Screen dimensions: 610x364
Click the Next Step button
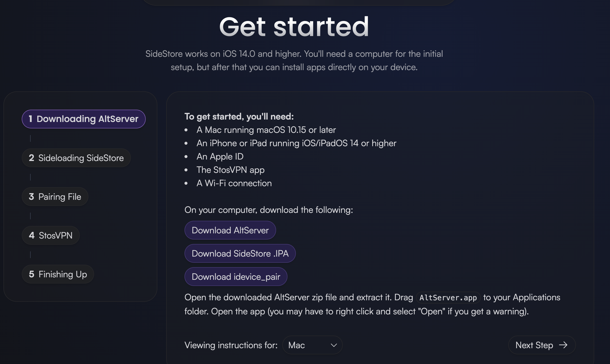pyautogui.click(x=542, y=345)
